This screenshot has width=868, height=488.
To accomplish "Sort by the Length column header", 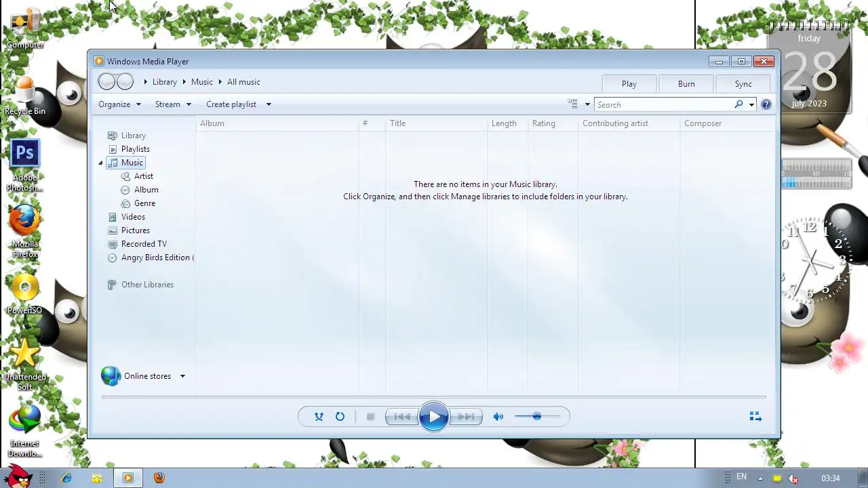I will point(507,123).
